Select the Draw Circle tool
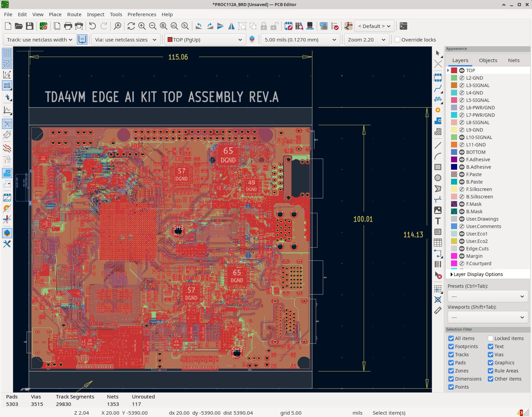The image size is (532, 417). [x=438, y=178]
